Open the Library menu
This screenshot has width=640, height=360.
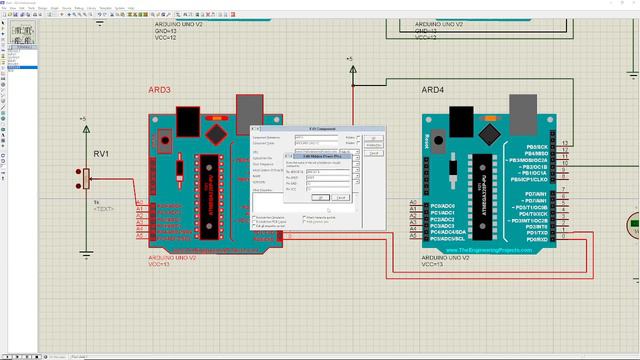click(x=90, y=8)
